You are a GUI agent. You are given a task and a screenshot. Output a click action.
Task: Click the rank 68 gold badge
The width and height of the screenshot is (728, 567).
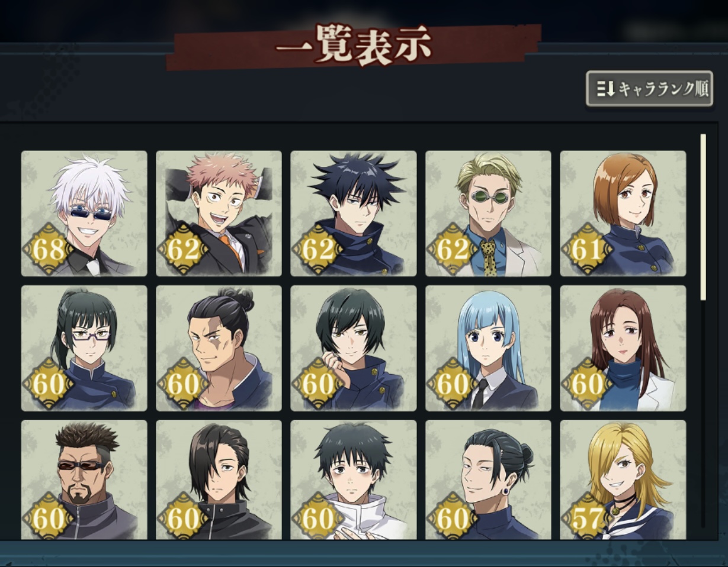(x=48, y=250)
